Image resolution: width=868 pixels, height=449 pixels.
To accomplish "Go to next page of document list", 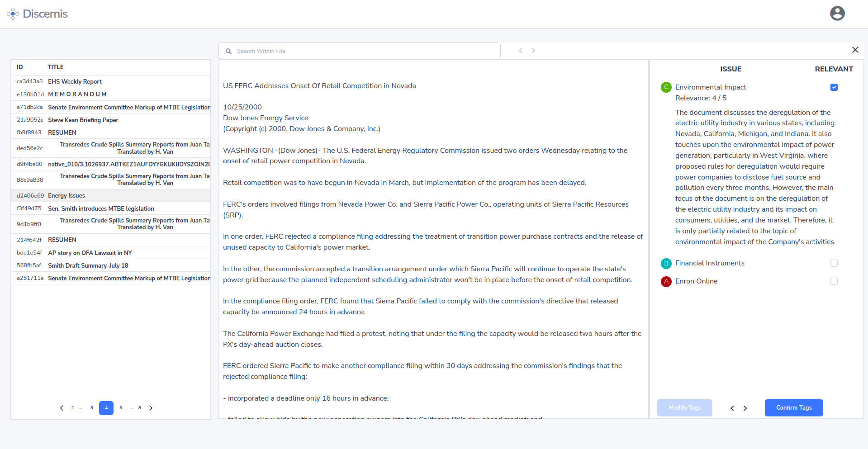I will [x=151, y=408].
